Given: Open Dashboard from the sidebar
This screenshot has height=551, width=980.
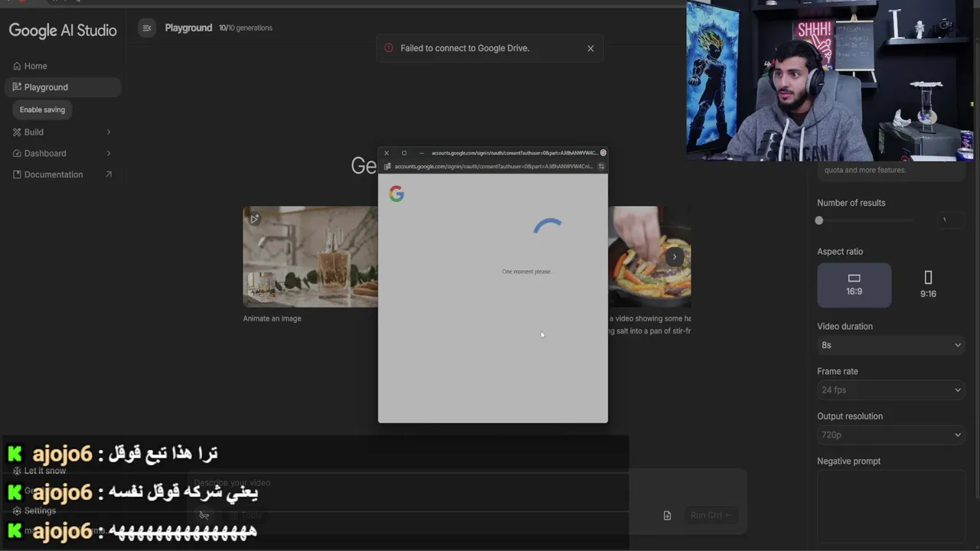Looking at the screenshot, I should pyautogui.click(x=63, y=153).
